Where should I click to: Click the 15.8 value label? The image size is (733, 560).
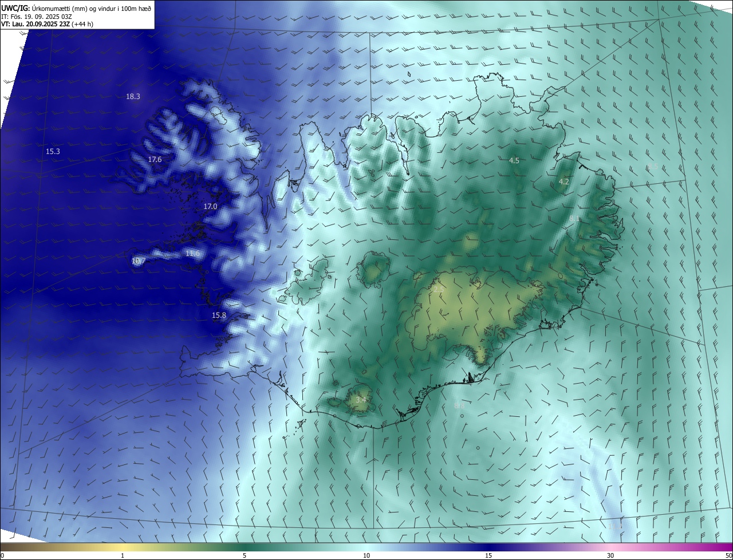[x=219, y=316]
